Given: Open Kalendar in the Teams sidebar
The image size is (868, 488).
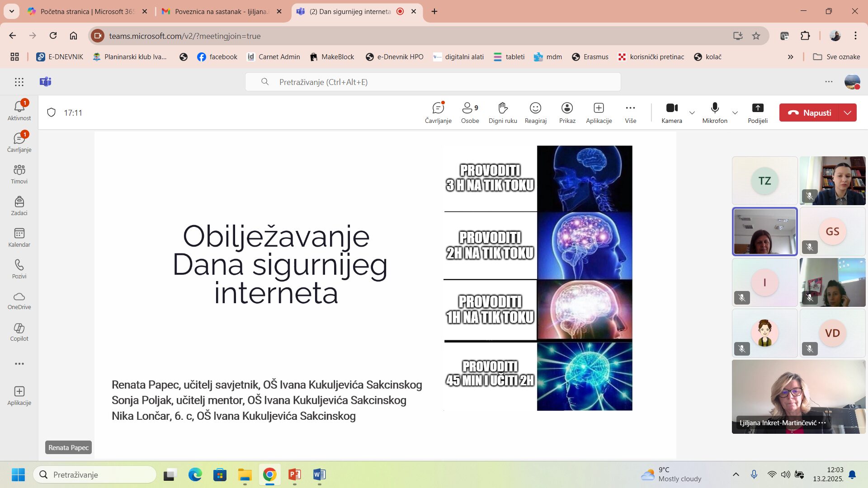Looking at the screenshot, I should pos(19,238).
